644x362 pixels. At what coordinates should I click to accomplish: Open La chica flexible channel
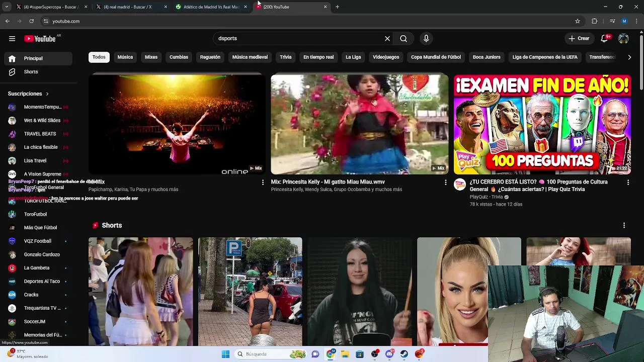point(38,147)
